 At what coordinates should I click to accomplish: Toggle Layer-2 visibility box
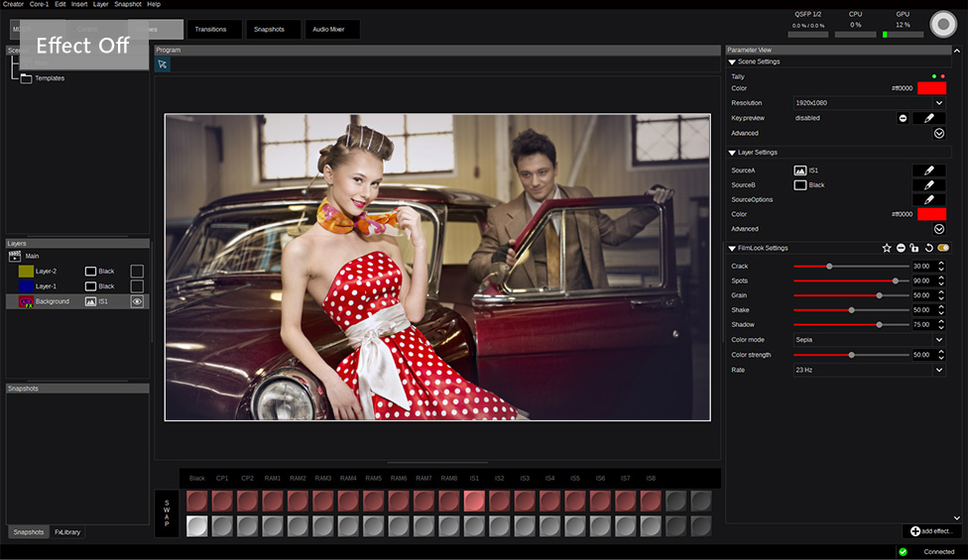[137, 272]
